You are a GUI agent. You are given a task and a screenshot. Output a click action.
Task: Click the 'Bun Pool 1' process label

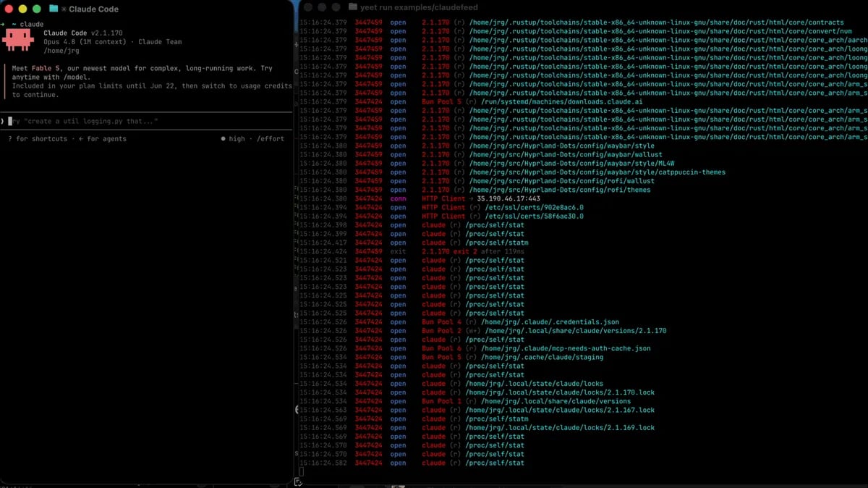[442, 401]
